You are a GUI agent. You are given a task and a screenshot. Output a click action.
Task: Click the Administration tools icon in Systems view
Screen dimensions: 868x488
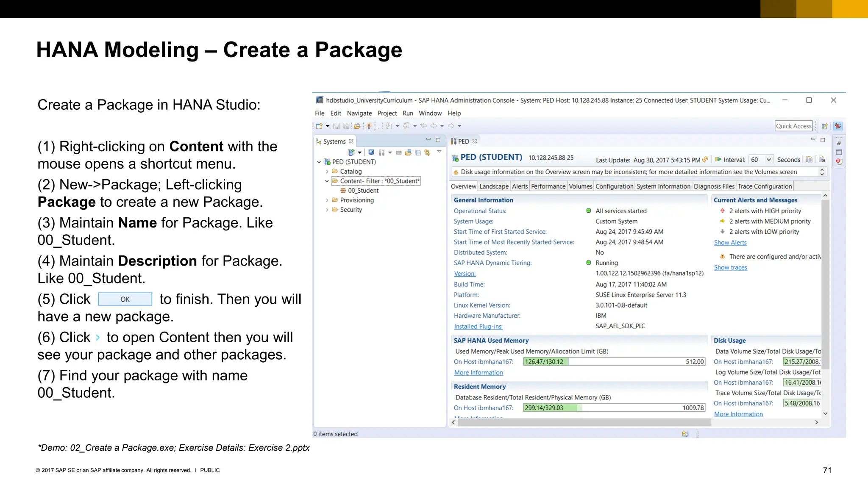(x=381, y=152)
